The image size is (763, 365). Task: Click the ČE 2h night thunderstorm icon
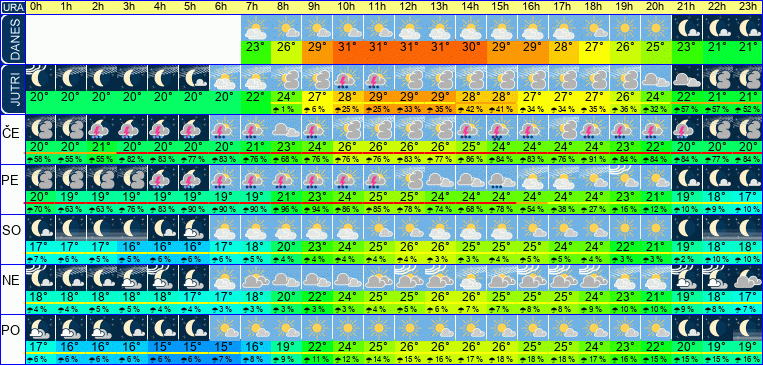[x=101, y=128]
